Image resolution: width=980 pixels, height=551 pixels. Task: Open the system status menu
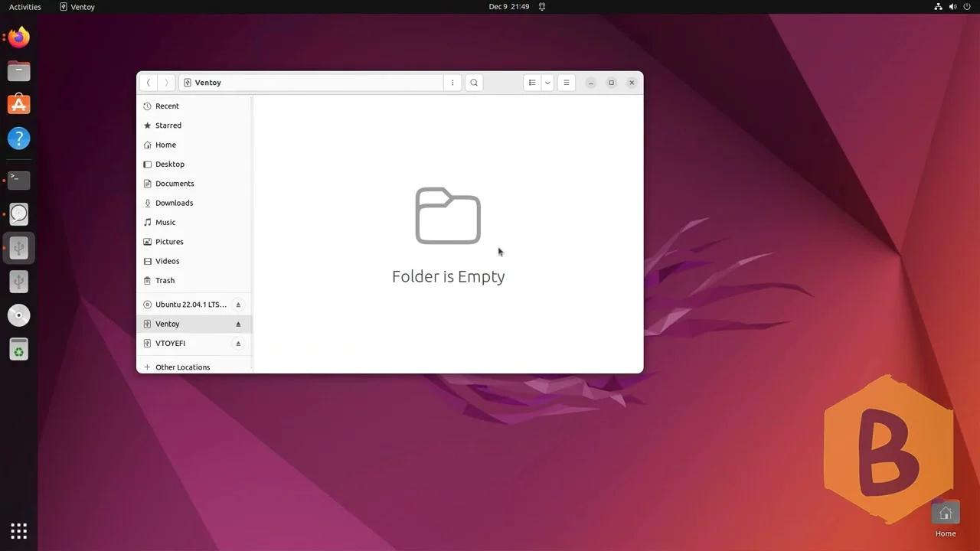952,7
